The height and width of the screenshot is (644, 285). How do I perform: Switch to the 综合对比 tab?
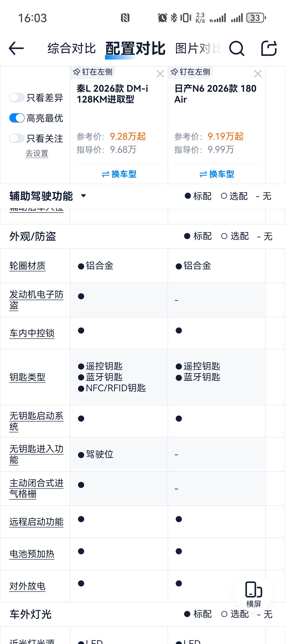tap(72, 48)
